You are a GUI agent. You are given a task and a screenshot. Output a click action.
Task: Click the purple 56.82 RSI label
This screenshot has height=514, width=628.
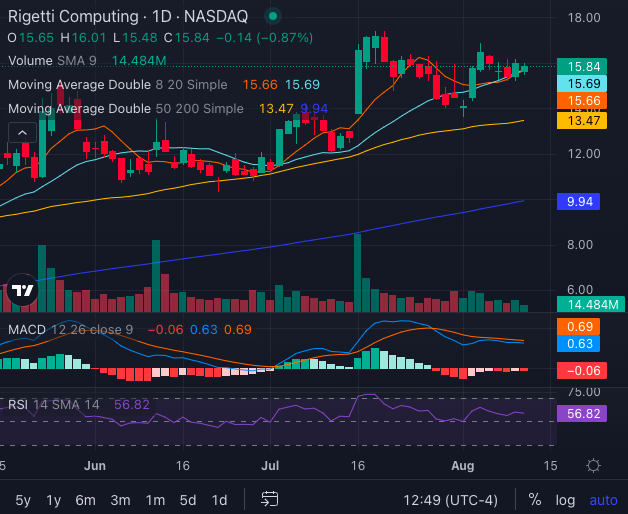click(582, 413)
